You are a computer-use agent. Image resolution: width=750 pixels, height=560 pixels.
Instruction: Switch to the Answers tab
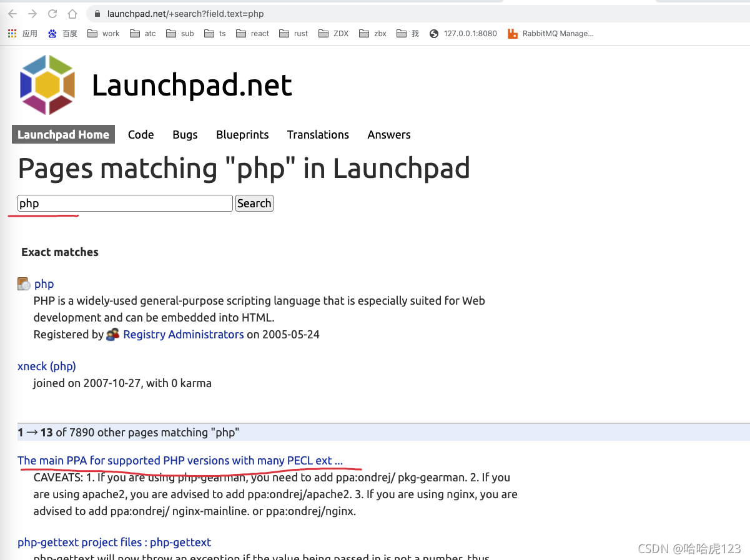(x=389, y=134)
